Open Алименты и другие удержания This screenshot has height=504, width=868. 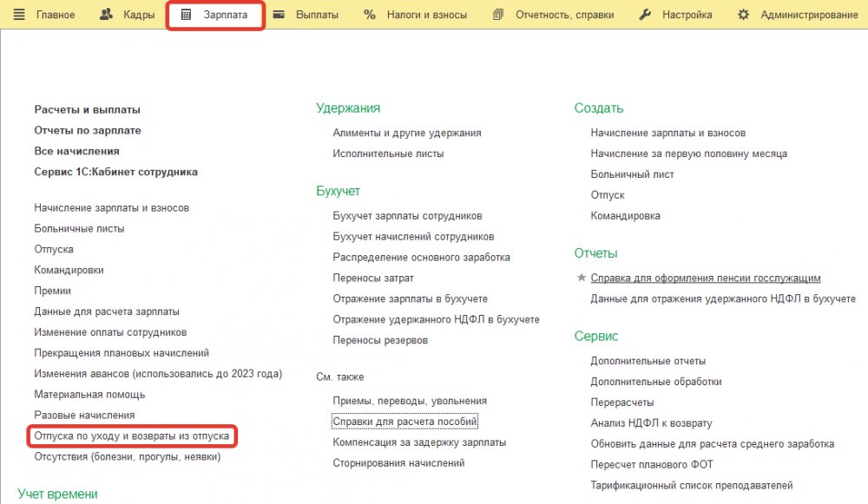407,133
